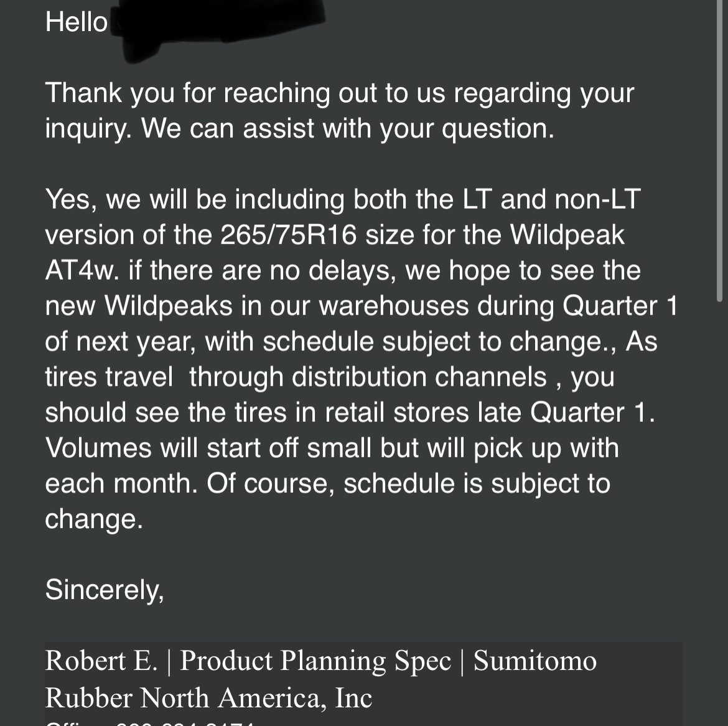The image size is (728, 726).
Task: Click the product name "AT4w." in the message
Action: (82, 270)
